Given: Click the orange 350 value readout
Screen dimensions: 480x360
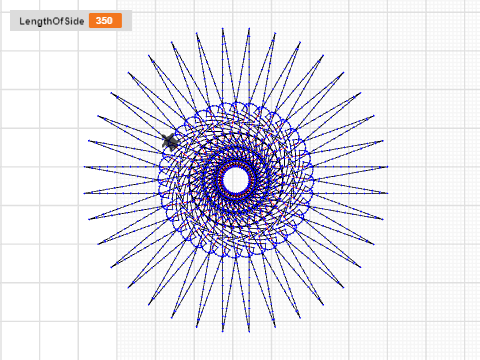Looking at the screenshot, I should pos(105,21).
